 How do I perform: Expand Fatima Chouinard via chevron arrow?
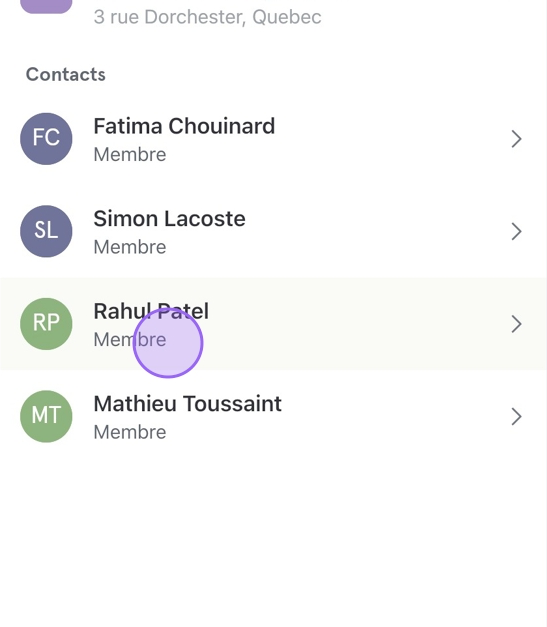pos(517,139)
